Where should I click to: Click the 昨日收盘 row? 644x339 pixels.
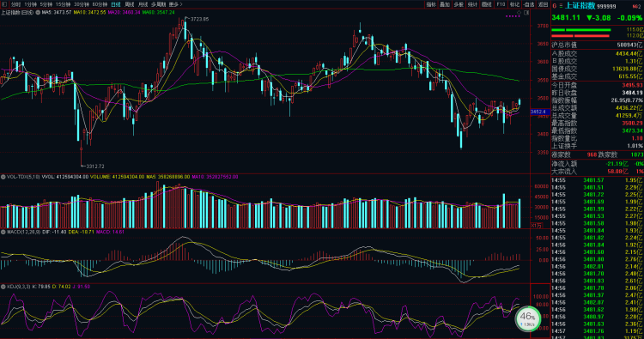[597, 93]
